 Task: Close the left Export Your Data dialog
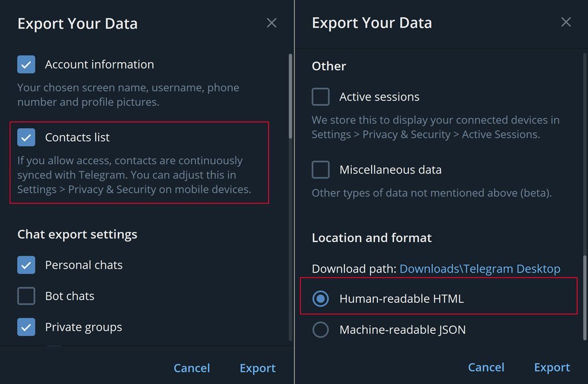[272, 23]
